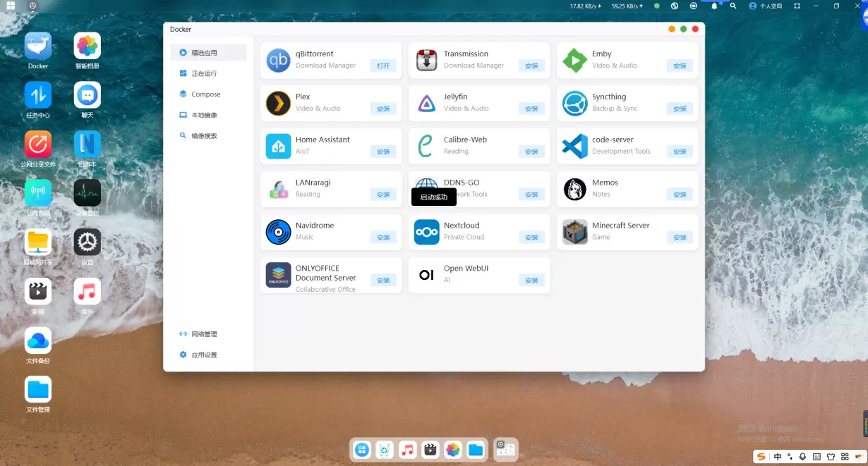Click the Home Assistant icon

click(x=278, y=146)
